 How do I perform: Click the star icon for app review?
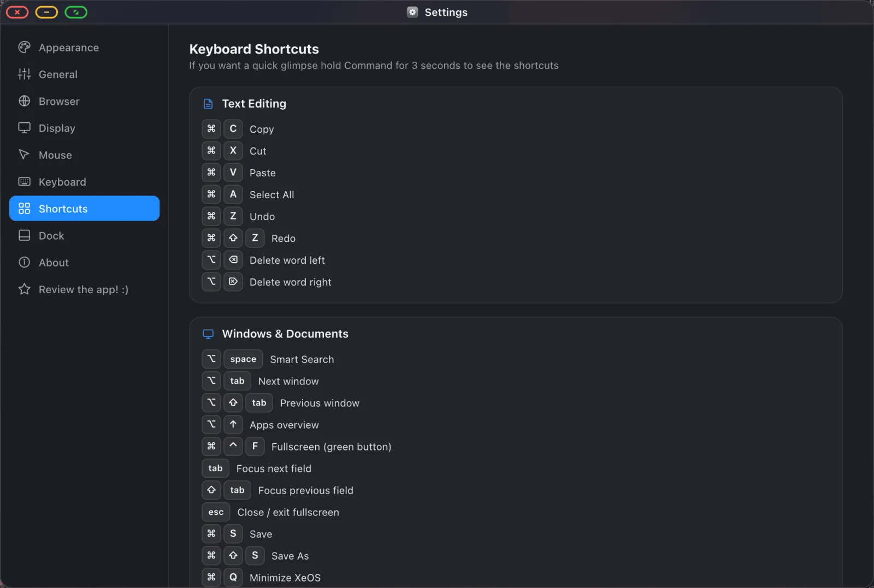pos(24,289)
